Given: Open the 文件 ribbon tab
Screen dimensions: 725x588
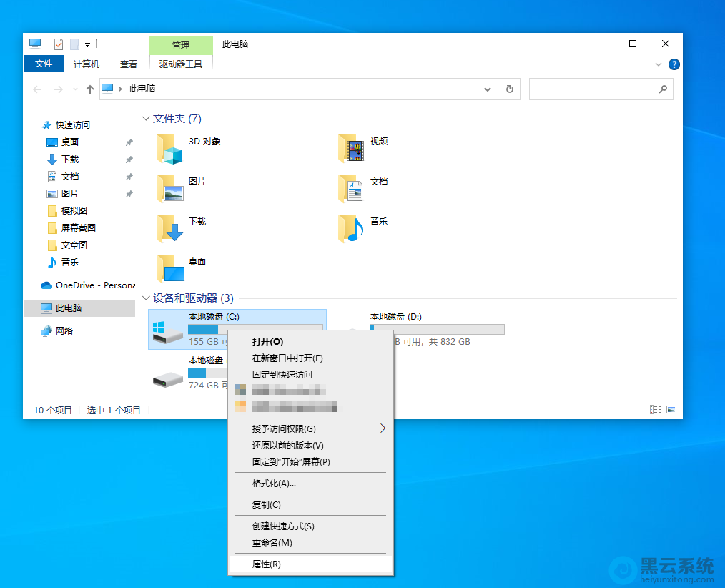Looking at the screenshot, I should point(44,64).
